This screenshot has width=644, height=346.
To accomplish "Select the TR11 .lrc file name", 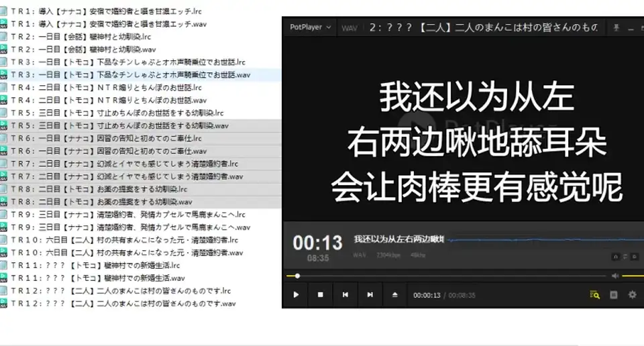I will point(95,265).
